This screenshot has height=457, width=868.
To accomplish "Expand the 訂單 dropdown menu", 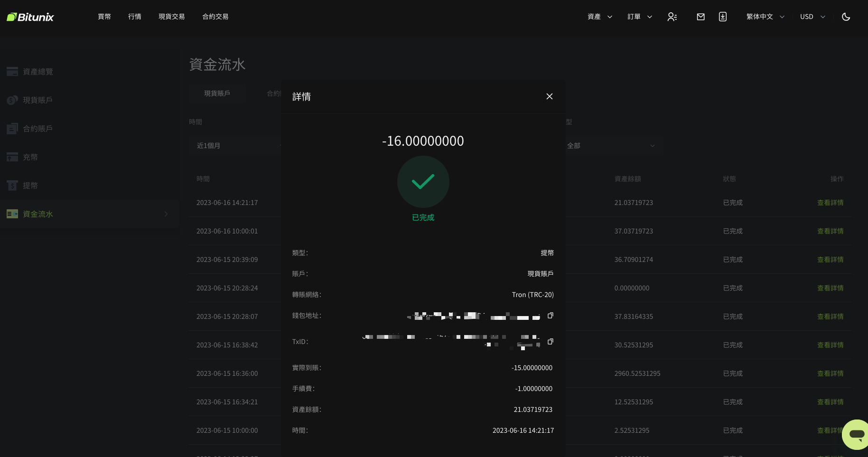I will [640, 17].
